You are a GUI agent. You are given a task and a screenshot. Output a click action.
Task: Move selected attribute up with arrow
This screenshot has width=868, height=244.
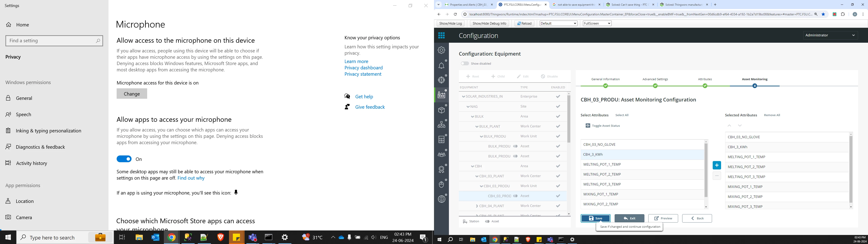pyautogui.click(x=729, y=125)
